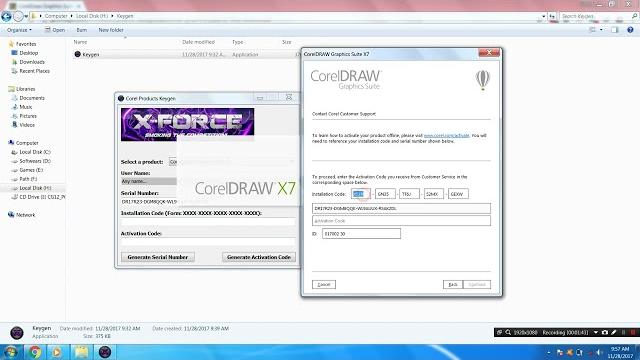The height and width of the screenshot is (360, 640).
Task: Open Local Disk (C:) in sidebar
Action: [35, 152]
